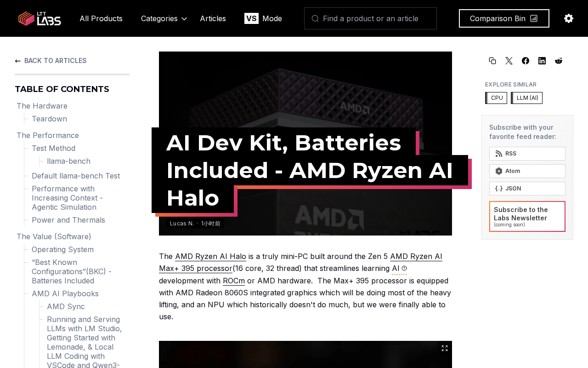This screenshot has width=588, height=368.
Task: Focus the product search field
Action: [x=370, y=18]
